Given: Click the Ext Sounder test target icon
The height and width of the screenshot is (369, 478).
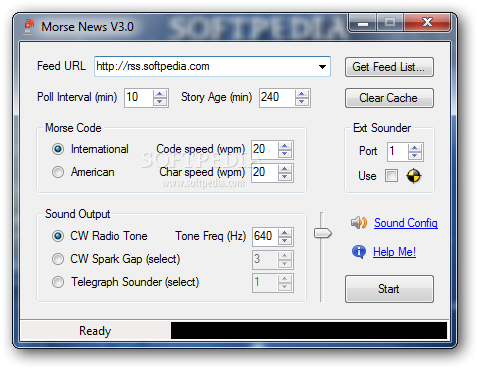Looking at the screenshot, I should pos(413,176).
